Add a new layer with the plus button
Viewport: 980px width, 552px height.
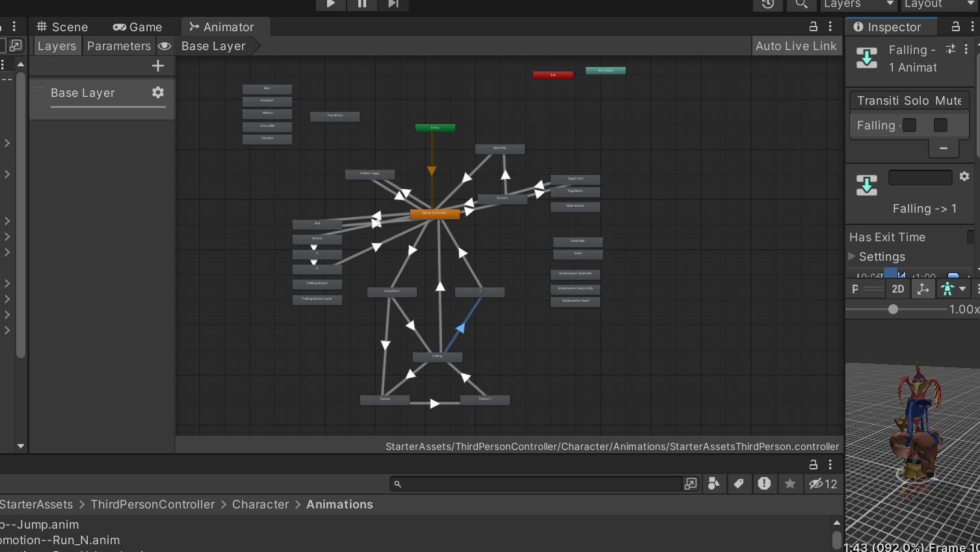coord(158,65)
